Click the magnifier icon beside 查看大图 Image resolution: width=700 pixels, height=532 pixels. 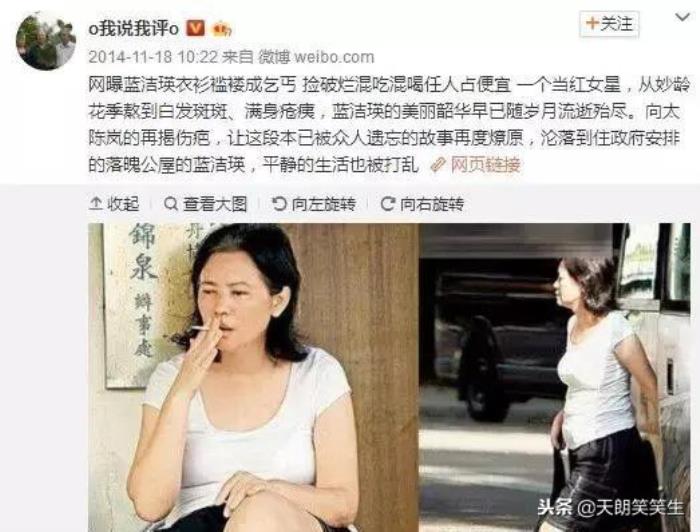point(171,204)
